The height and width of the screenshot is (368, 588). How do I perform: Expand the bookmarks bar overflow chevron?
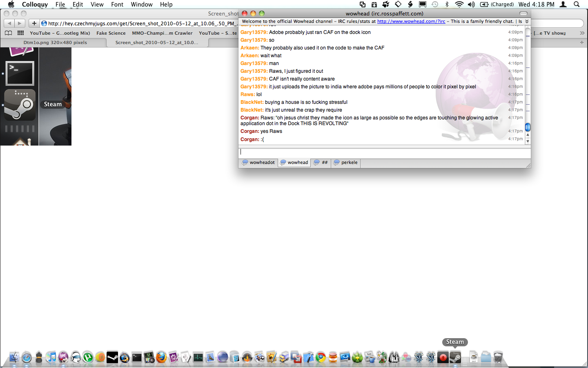pyautogui.click(x=582, y=33)
